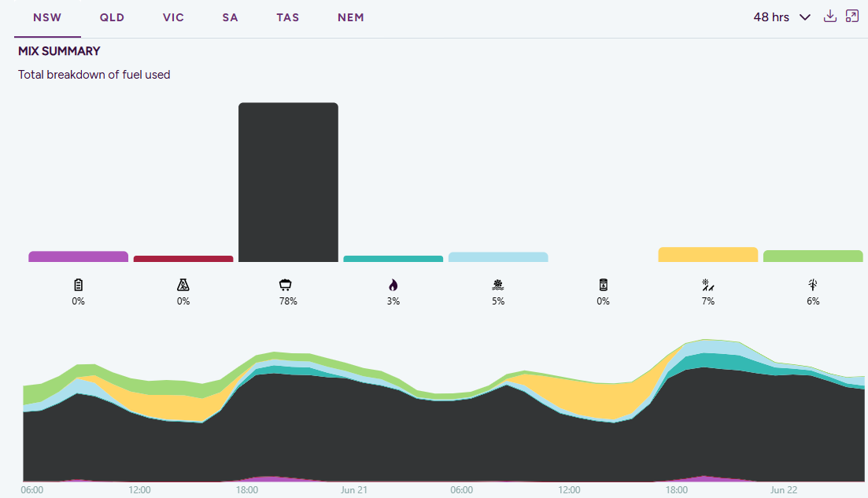
Task: Click the wind turbine icon at 6%
Action: (x=813, y=285)
